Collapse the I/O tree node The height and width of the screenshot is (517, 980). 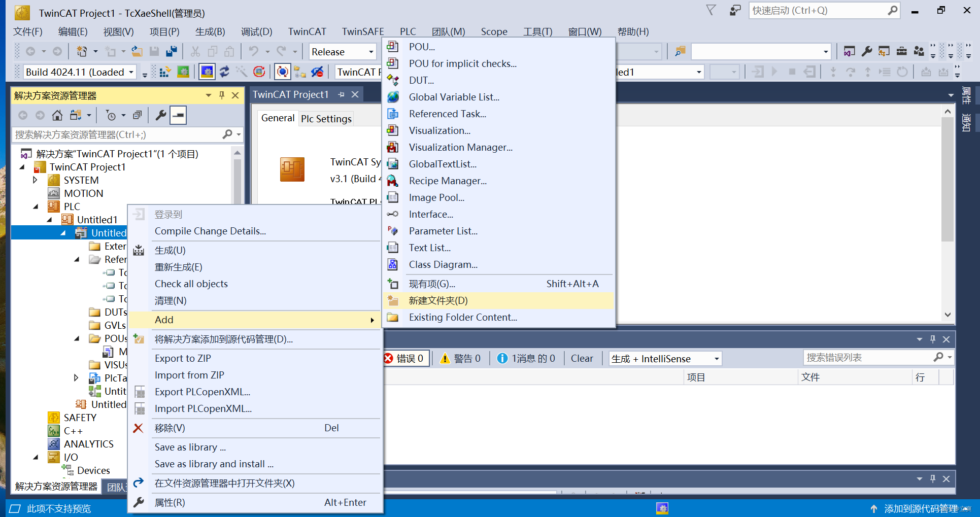(x=36, y=457)
